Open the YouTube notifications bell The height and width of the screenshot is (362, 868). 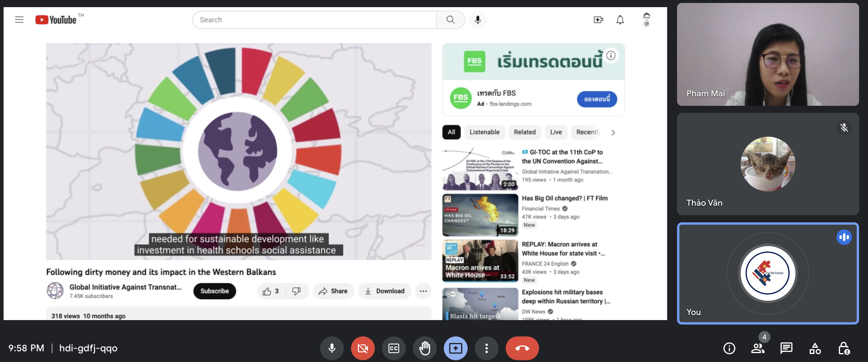(x=620, y=20)
